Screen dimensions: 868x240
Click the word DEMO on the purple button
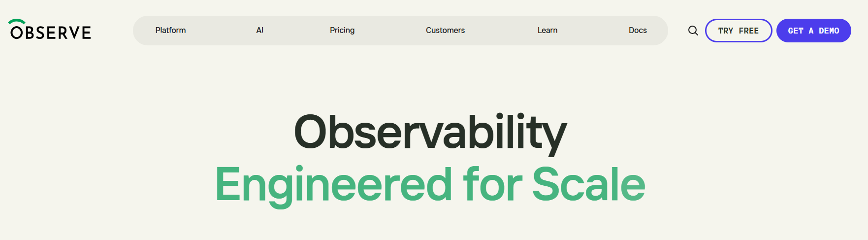[829, 31]
